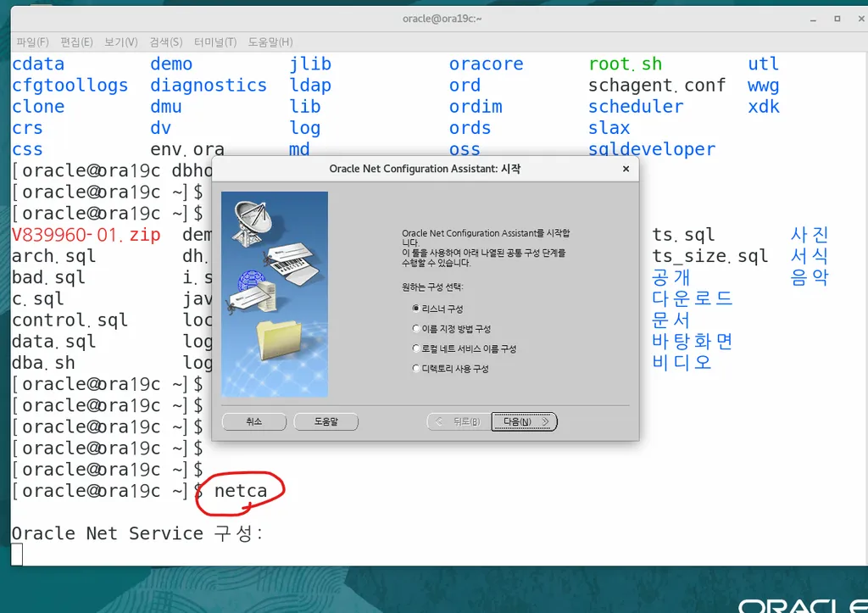Click the diagnostics directory name

point(209,86)
